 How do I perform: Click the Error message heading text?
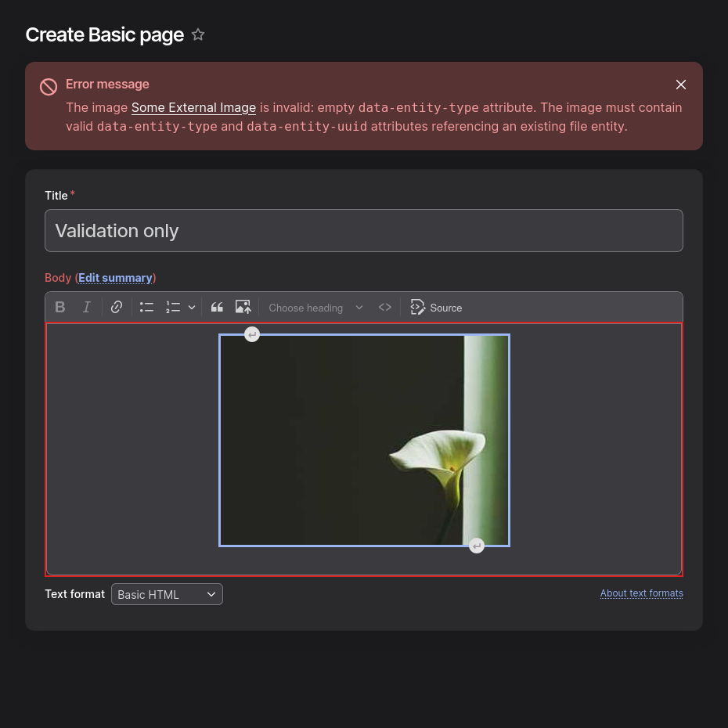pyautogui.click(x=107, y=84)
